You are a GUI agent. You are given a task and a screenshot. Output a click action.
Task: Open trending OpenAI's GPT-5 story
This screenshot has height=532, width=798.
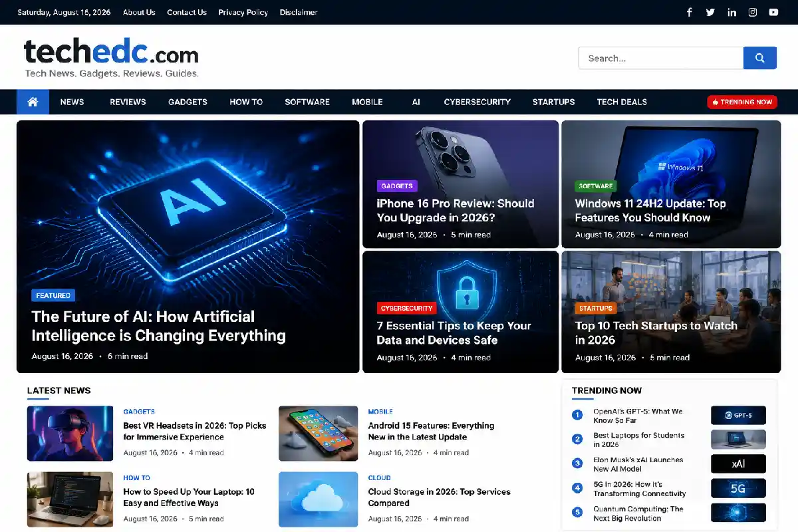(638, 416)
